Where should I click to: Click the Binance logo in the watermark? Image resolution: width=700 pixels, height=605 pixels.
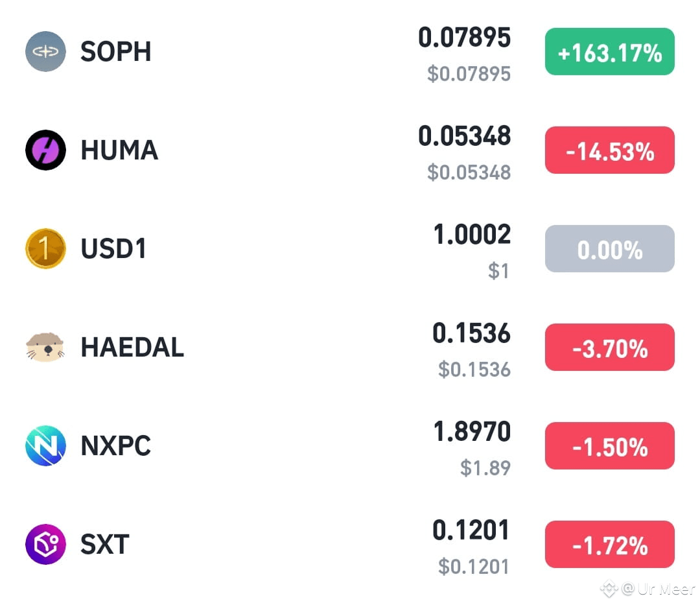pos(609,589)
